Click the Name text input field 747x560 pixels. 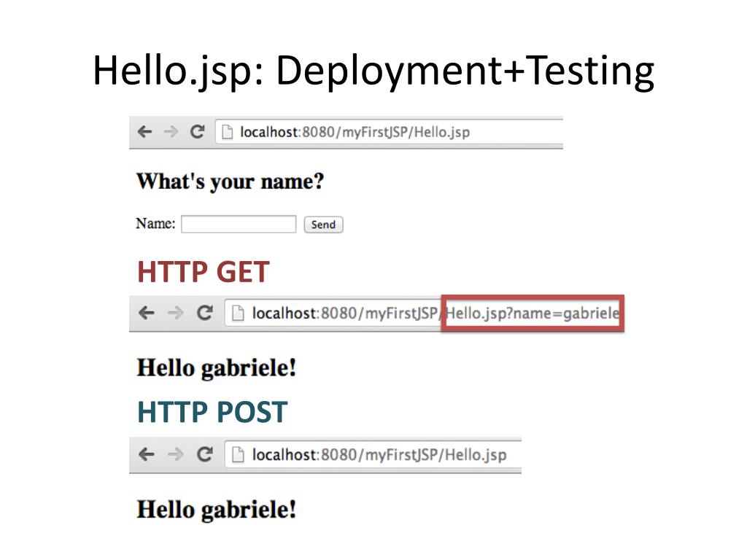pos(239,225)
